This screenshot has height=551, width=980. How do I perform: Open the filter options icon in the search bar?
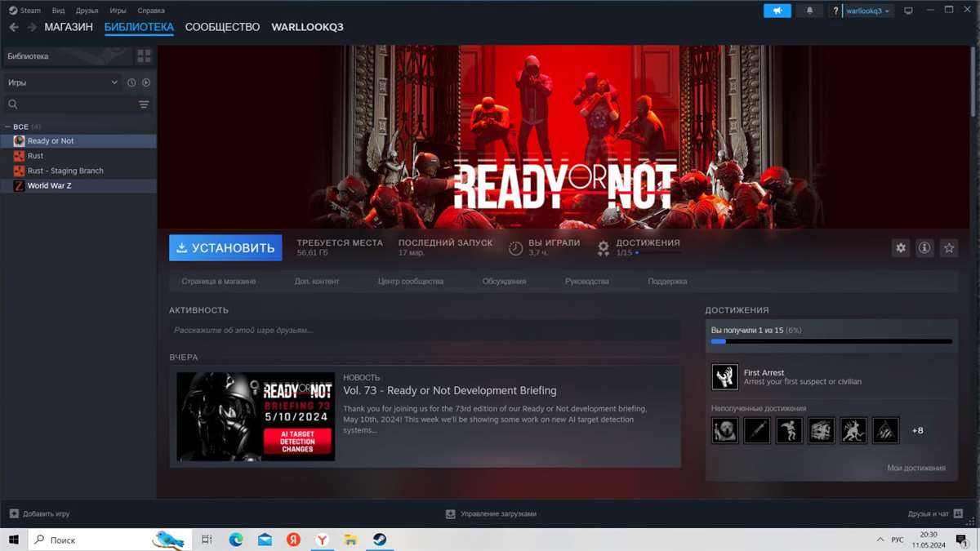coord(144,104)
